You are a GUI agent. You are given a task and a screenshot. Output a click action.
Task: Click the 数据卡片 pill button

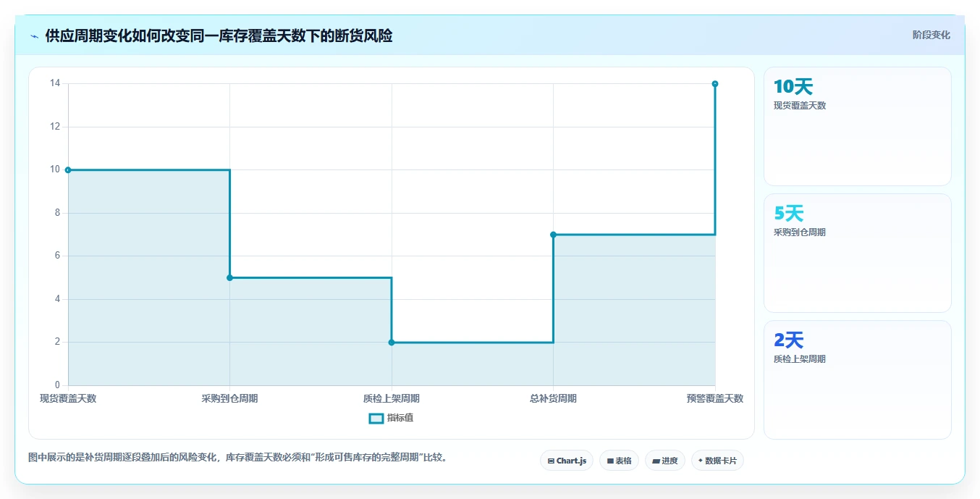[717, 461]
